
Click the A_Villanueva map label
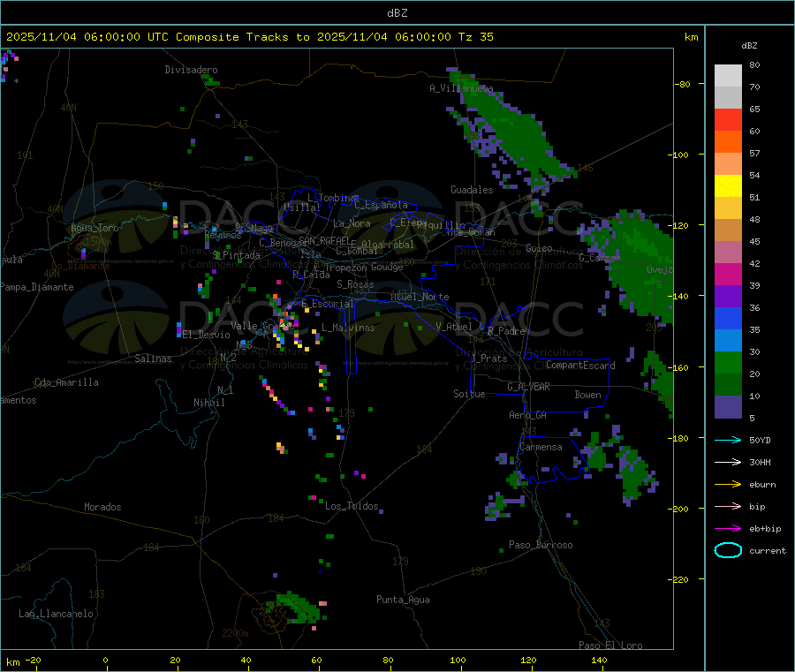(461, 88)
